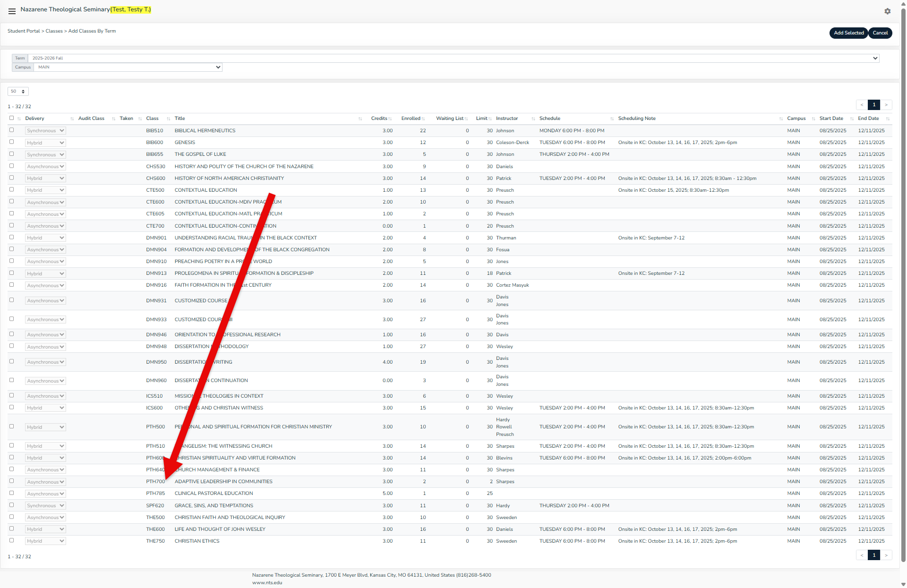Navigate to Student Portal breadcrumb
This screenshot has width=907, height=588.
(24, 31)
